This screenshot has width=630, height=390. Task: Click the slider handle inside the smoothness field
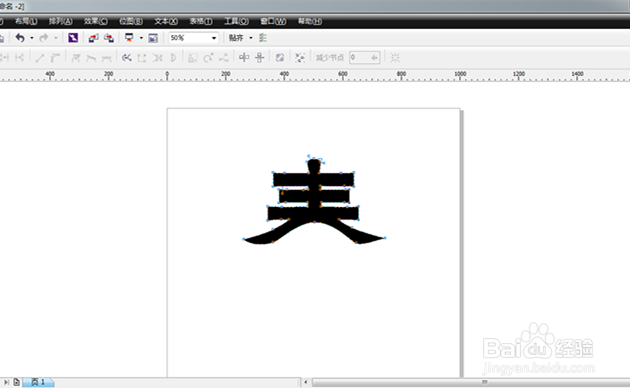coord(374,58)
